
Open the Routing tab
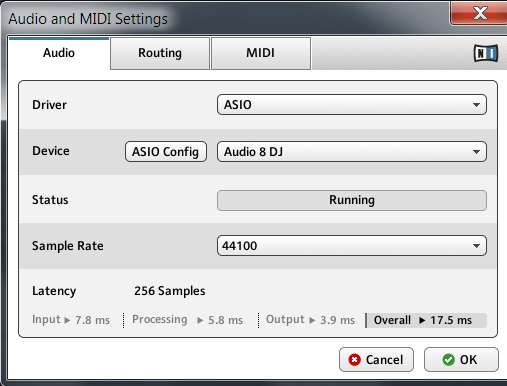pyautogui.click(x=160, y=53)
